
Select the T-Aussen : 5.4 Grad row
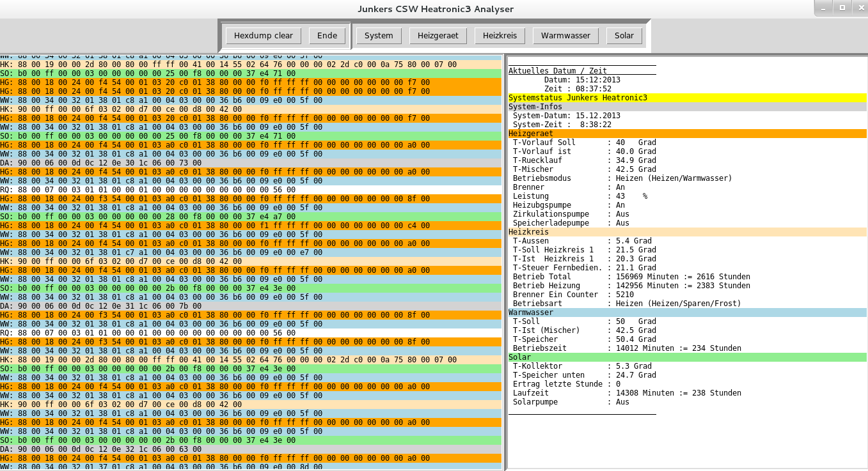pyautogui.click(x=582, y=241)
